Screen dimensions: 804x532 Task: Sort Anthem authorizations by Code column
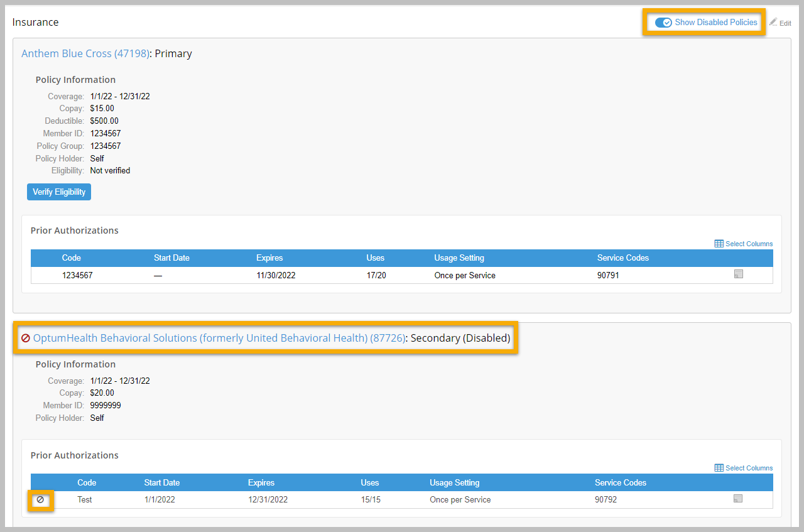pyautogui.click(x=72, y=258)
